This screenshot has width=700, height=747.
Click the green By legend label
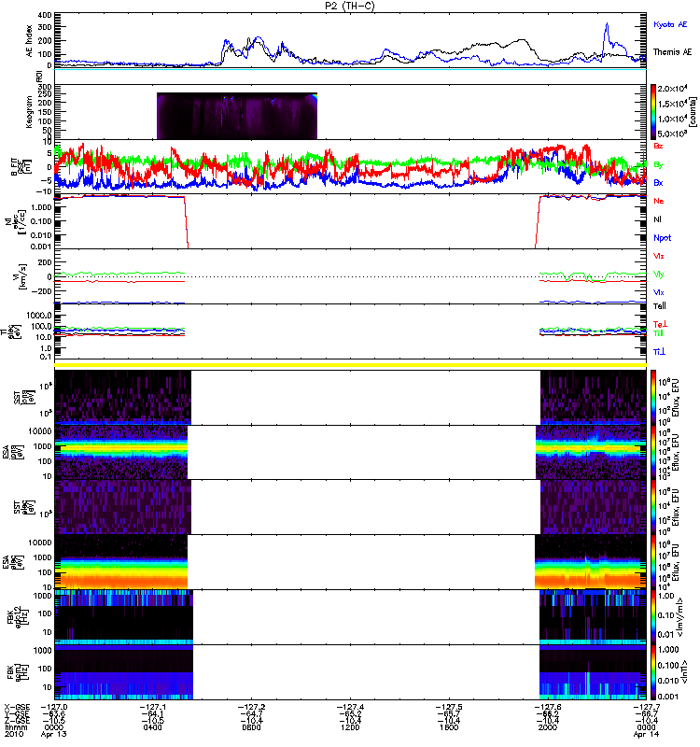pyautogui.click(x=658, y=165)
